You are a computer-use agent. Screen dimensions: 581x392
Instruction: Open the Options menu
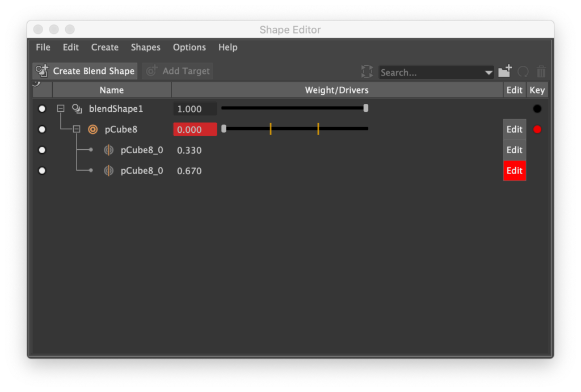(189, 47)
